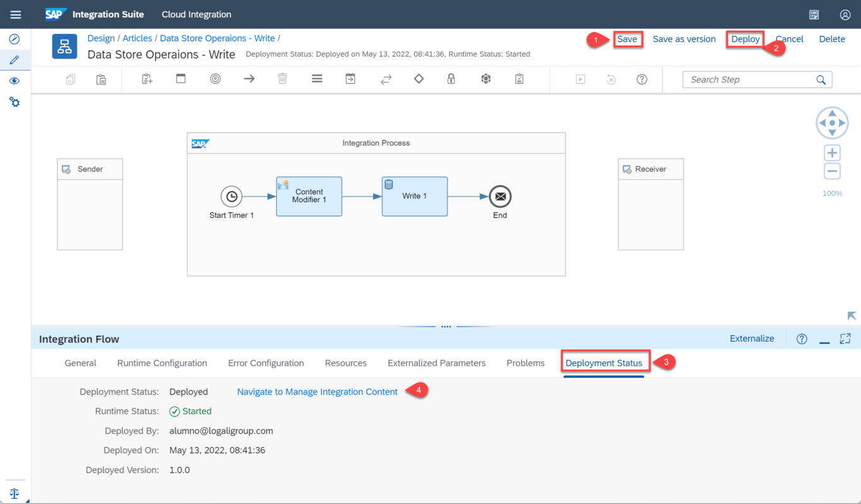Switch to Runtime Configuration tab
861x504 pixels.
point(162,363)
